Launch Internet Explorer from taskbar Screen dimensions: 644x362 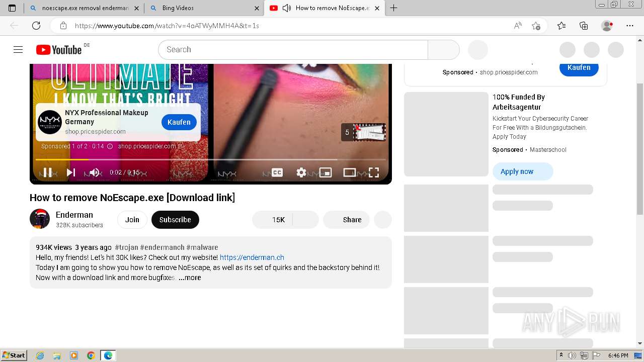40,355
